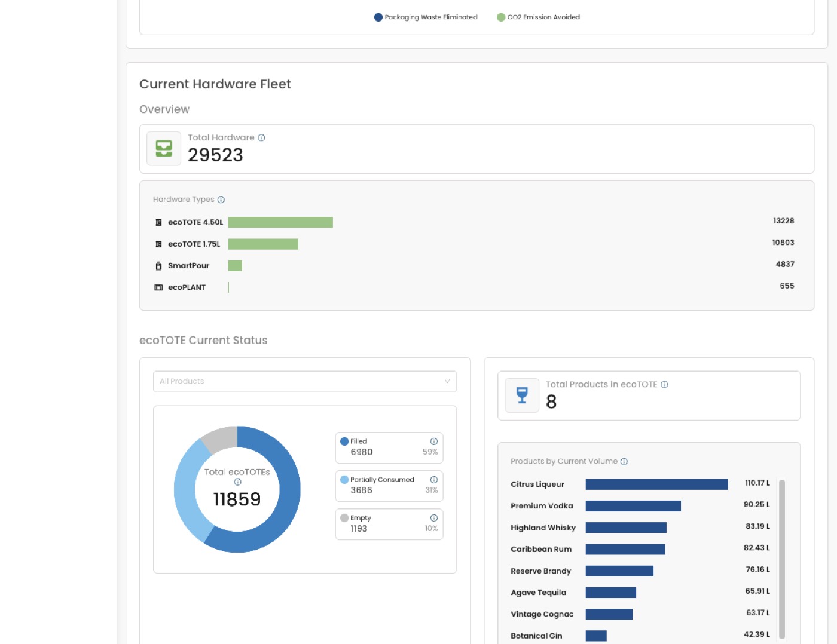Viewport: 837px width, 644px height.
Task: Click the Current Hardware Fleet heading
Action: point(215,84)
